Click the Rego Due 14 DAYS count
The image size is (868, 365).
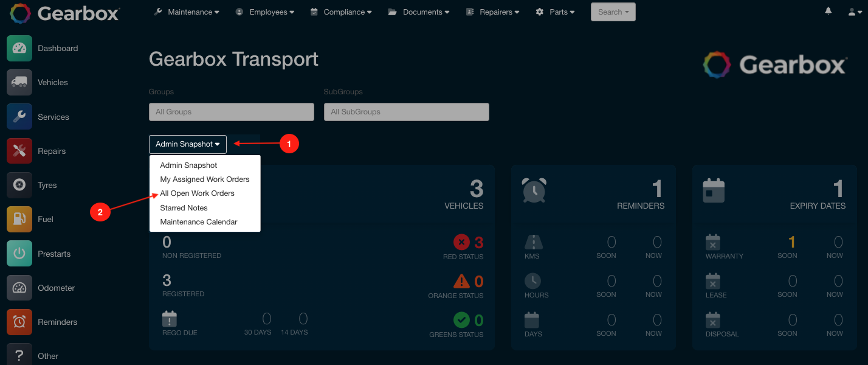(x=303, y=319)
